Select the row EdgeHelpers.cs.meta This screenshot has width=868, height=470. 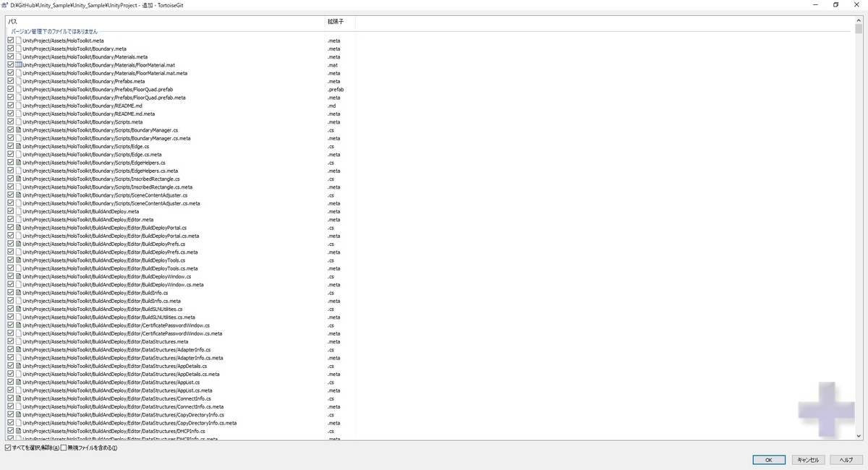click(x=181, y=171)
